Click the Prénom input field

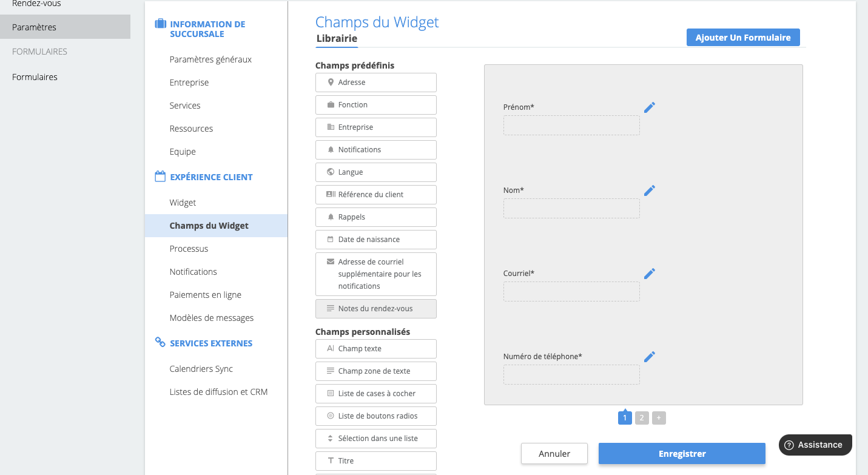(571, 126)
